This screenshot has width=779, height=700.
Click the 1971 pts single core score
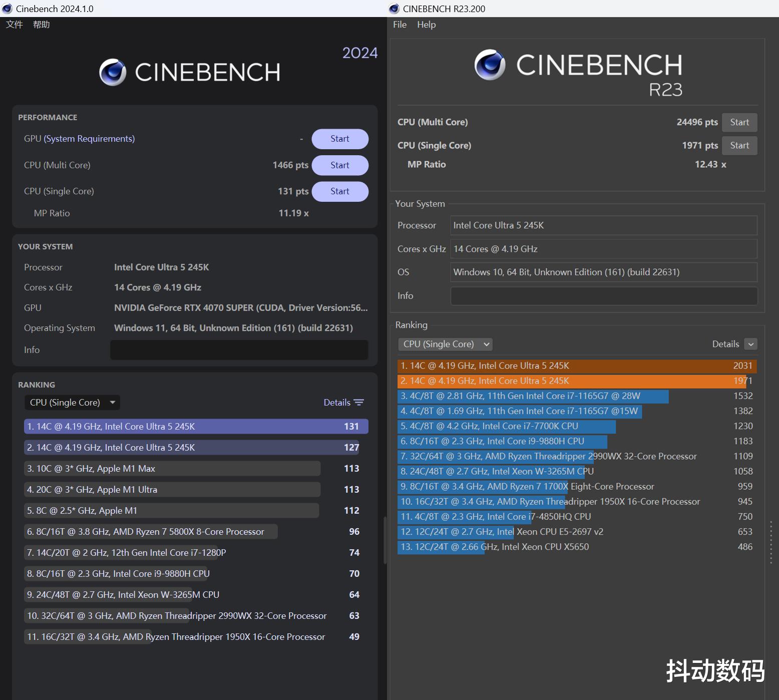[700, 146]
